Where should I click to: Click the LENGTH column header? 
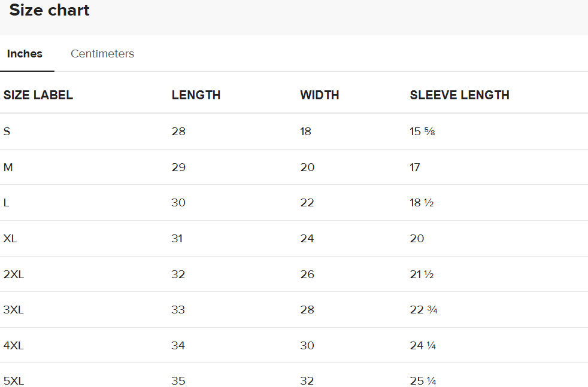tap(196, 95)
